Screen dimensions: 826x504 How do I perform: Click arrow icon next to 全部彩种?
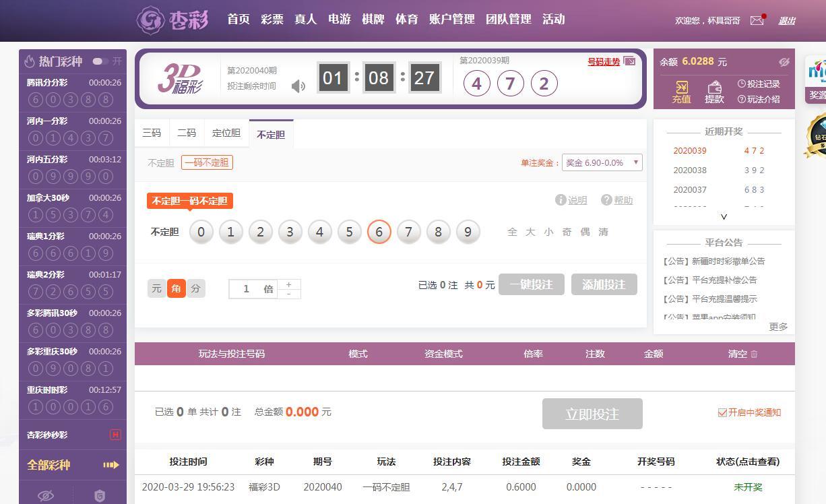[111, 465]
